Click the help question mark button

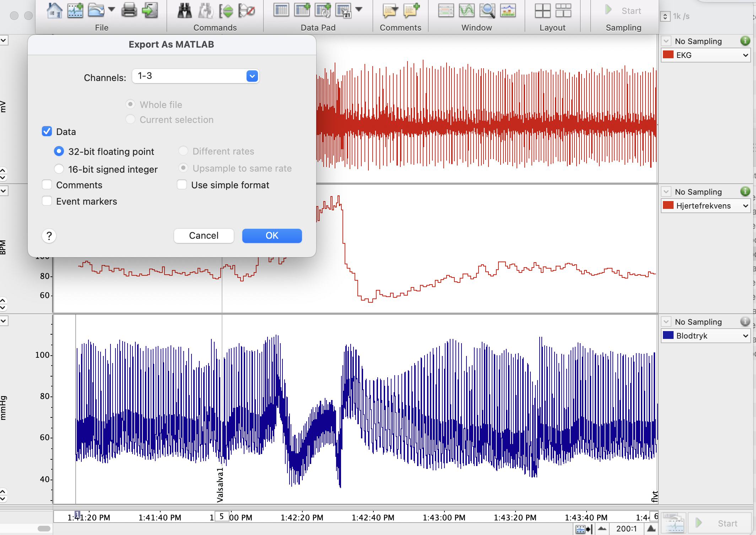(x=49, y=236)
